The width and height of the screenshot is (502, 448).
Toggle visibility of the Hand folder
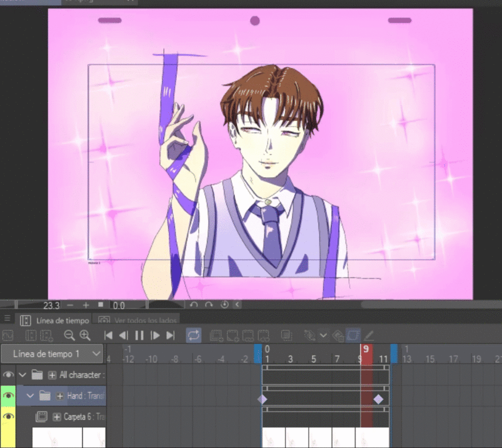point(8,396)
